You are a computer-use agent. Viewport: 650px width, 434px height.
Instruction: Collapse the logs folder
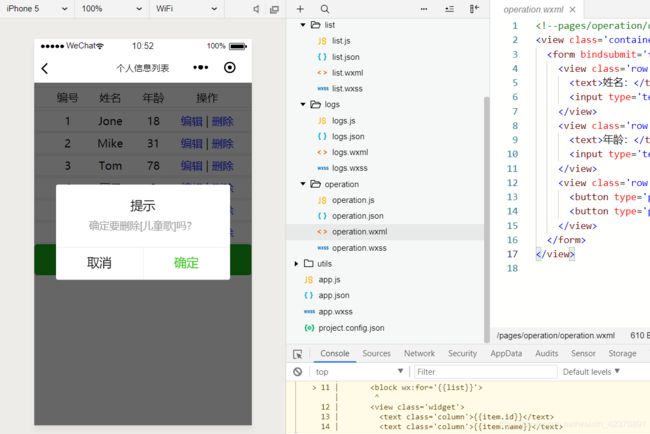[303, 104]
